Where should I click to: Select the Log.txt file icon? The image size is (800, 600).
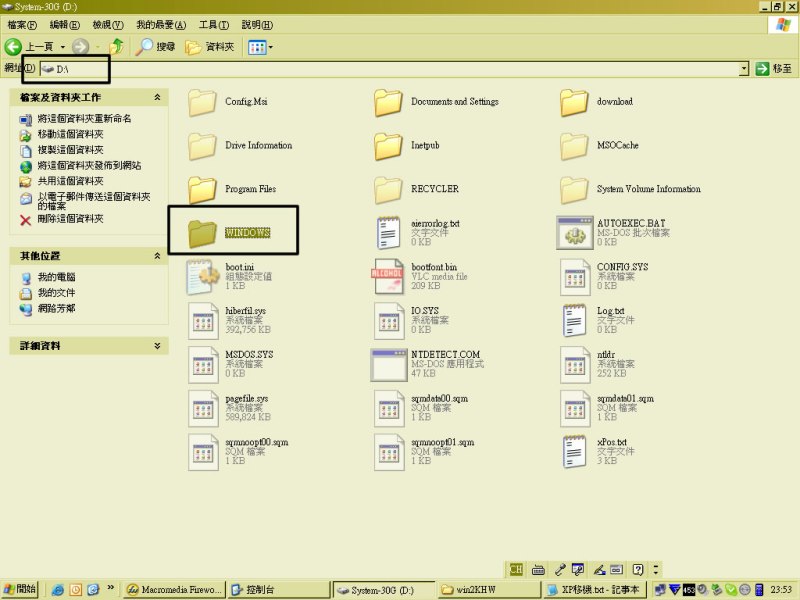tap(574, 320)
